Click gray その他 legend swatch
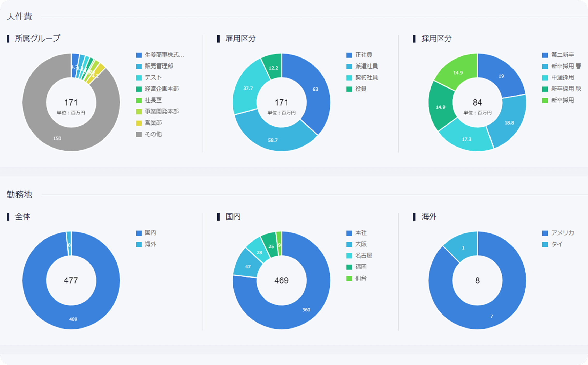The width and height of the screenshot is (588, 365). pyautogui.click(x=139, y=134)
